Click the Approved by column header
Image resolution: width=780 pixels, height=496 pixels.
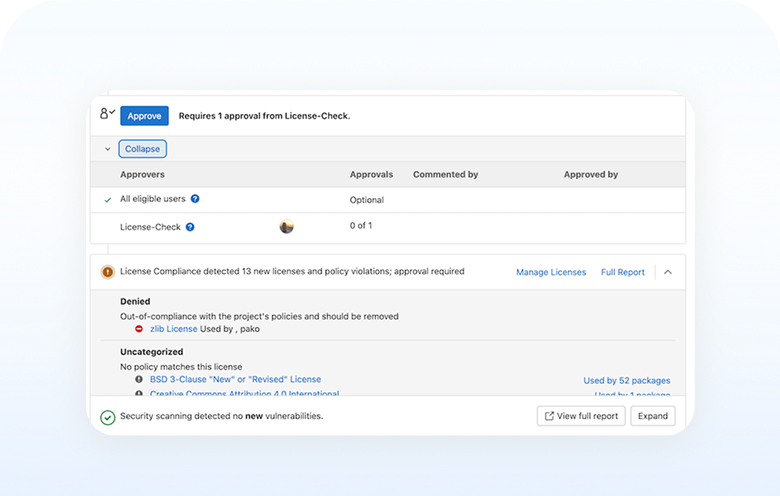click(590, 175)
